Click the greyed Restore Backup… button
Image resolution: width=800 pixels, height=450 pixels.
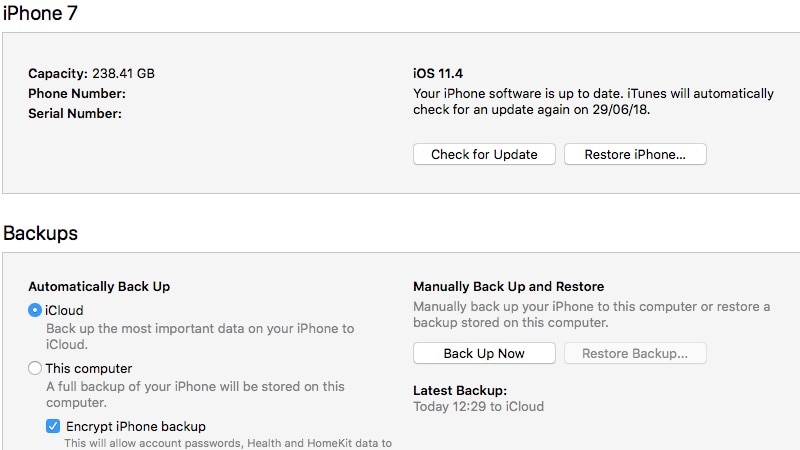635,353
